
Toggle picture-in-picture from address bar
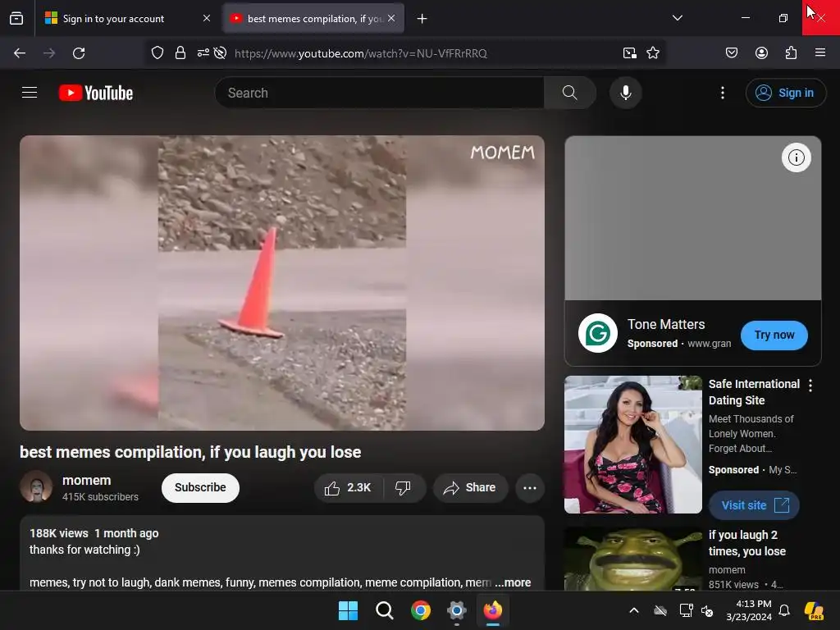[x=629, y=53]
